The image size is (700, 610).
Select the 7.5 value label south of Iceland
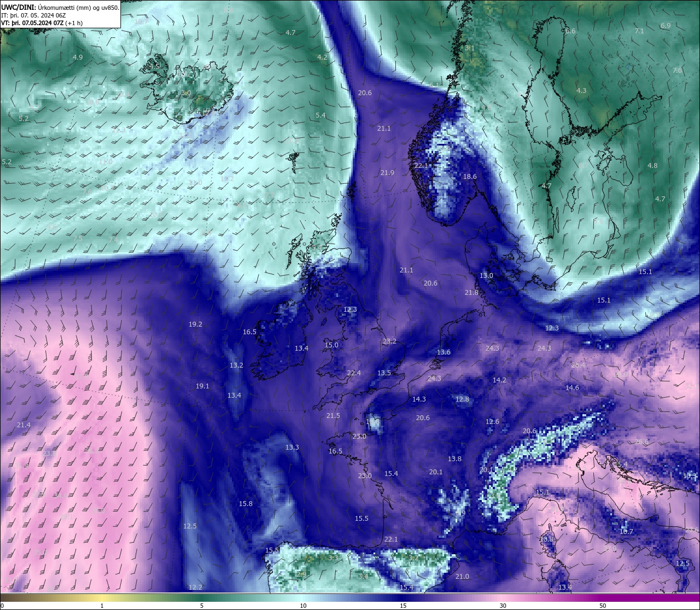click(78, 238)
